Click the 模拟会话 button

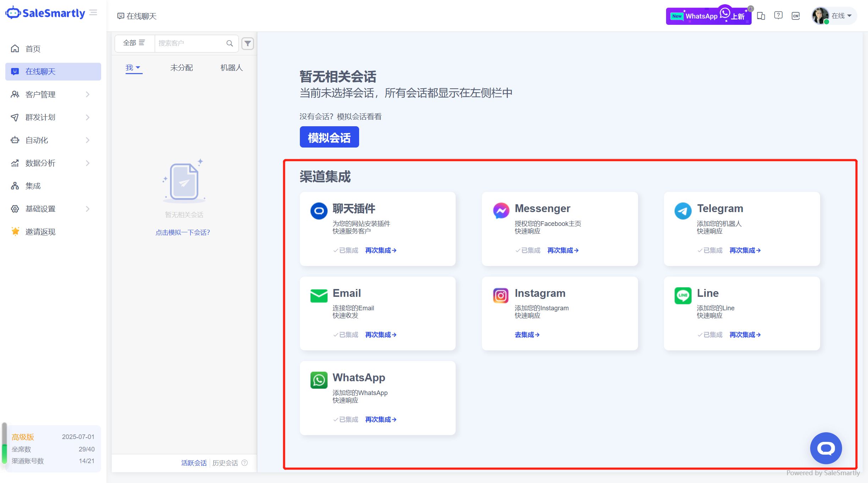[x=329, y=137]
